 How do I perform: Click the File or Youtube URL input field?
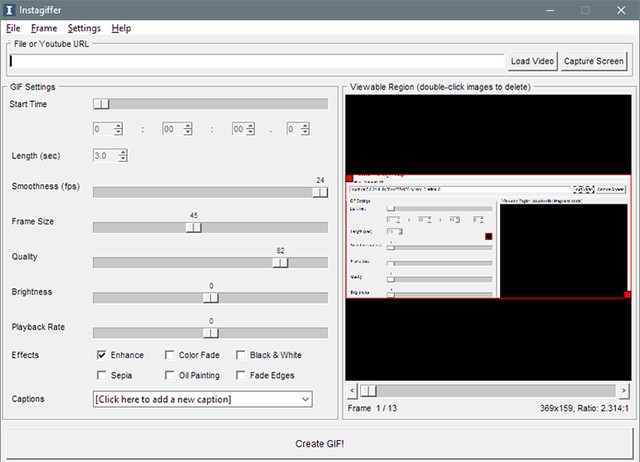coord(256,61)
